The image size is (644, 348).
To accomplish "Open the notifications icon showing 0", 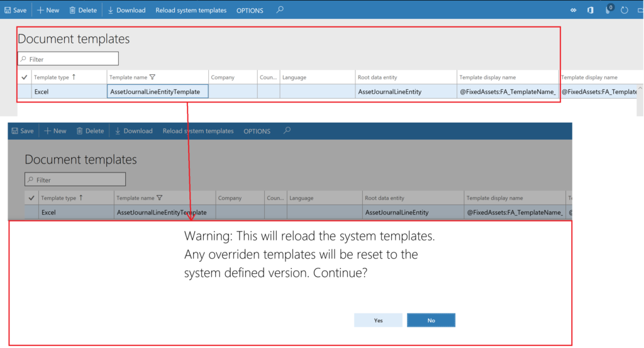I will pos(609,9).
